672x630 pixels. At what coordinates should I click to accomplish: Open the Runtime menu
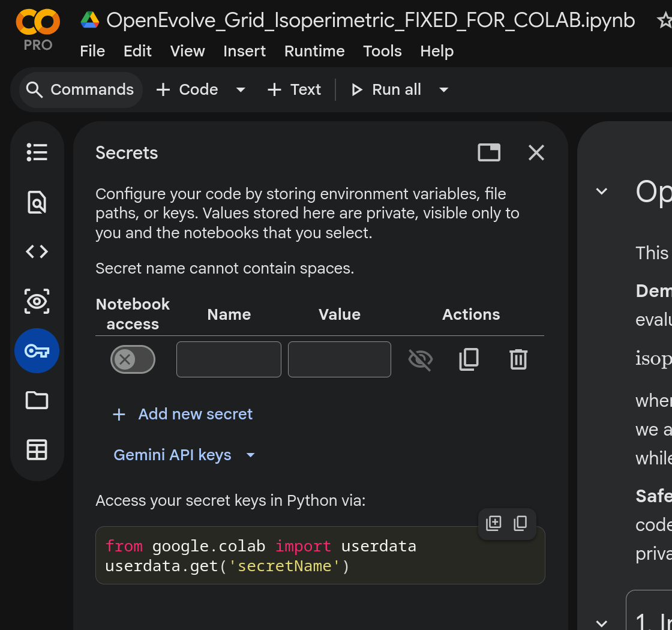click(314, 51)
